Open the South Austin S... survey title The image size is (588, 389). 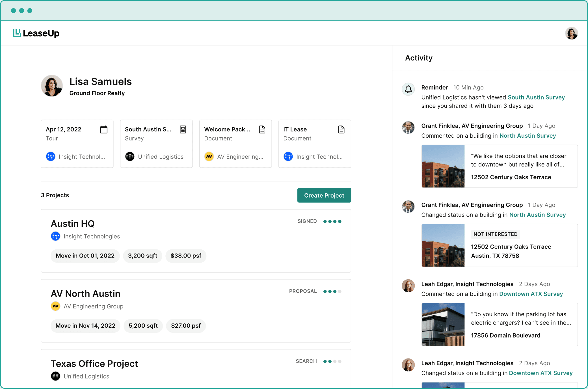click(148, 129)
